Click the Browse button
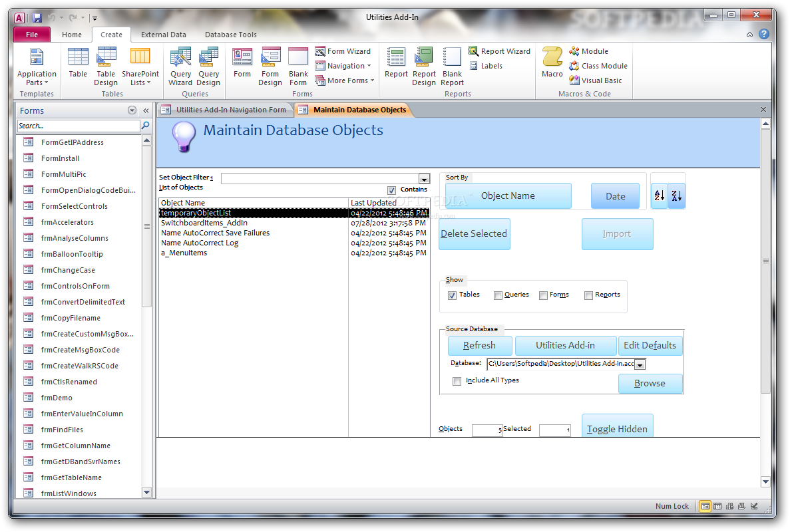 [650, 383]
